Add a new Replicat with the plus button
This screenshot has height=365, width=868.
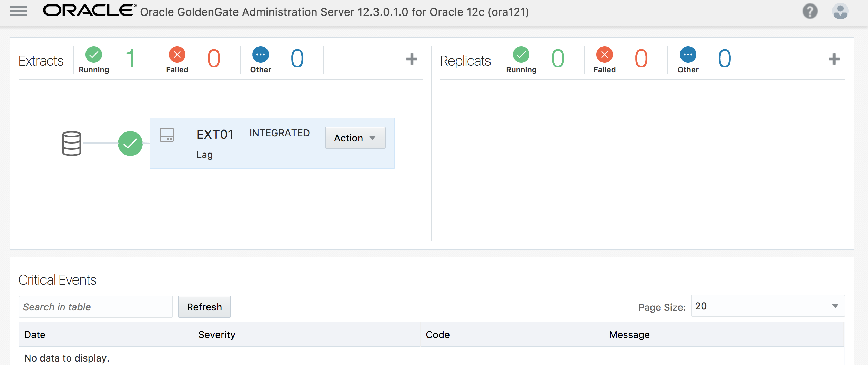(x=835, y=59)
